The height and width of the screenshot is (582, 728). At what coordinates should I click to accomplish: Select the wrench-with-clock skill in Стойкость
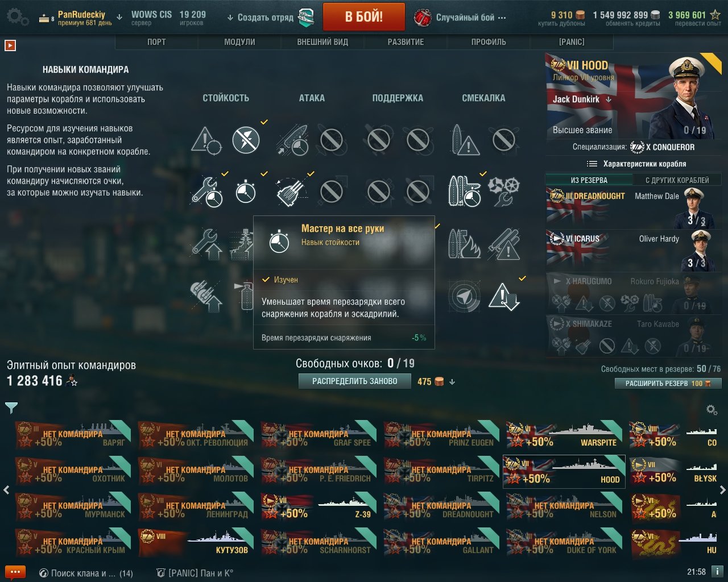point(206,192)
